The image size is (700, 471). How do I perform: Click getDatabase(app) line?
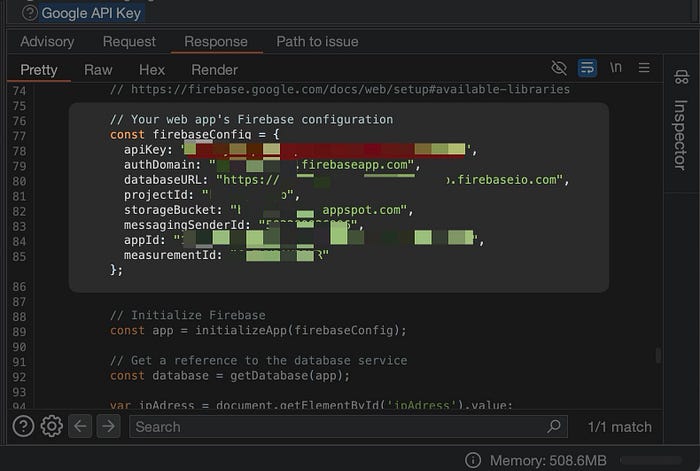pyautogui.click(x=230, y=375)
